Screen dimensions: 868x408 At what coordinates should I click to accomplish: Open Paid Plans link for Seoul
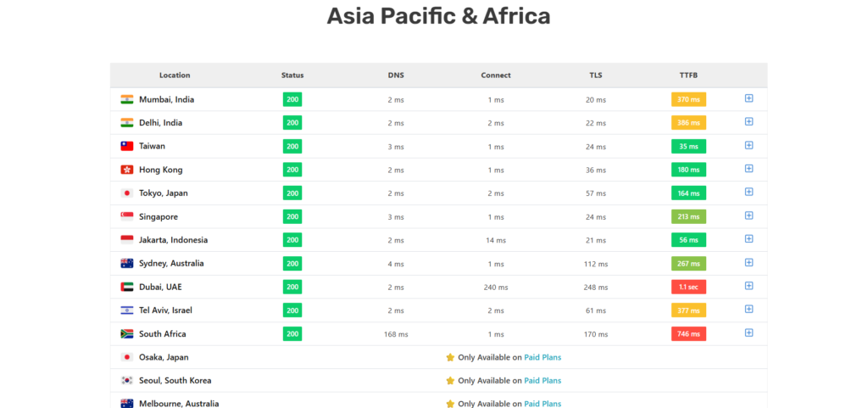(x=542, y=381)
